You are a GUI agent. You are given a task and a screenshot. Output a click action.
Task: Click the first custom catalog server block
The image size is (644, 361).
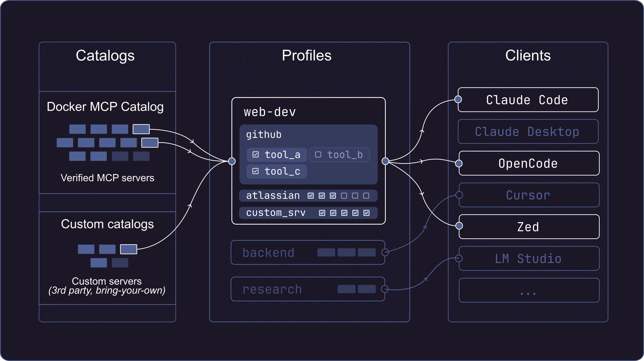coord(86,249)
